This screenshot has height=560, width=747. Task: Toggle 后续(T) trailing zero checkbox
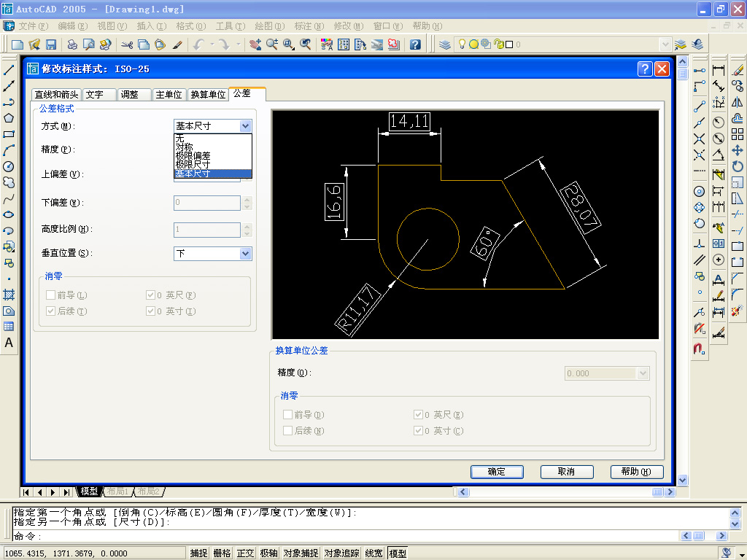click(x=50, y=311)
